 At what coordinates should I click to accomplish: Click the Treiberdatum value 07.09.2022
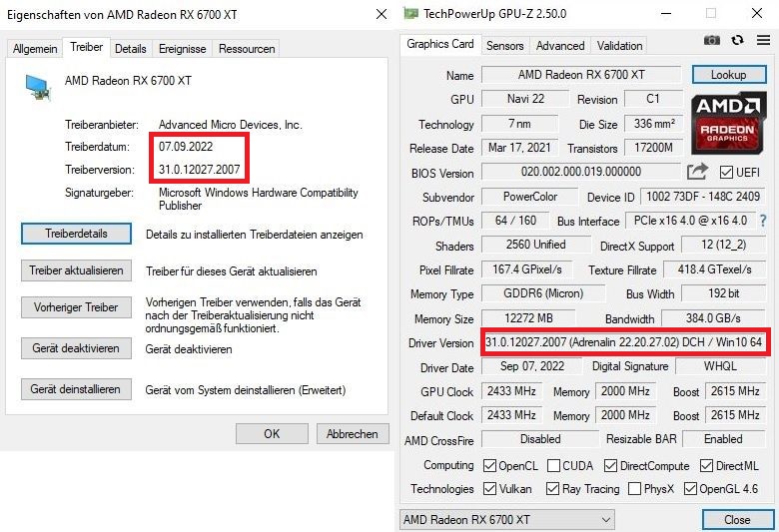[186, 147]
